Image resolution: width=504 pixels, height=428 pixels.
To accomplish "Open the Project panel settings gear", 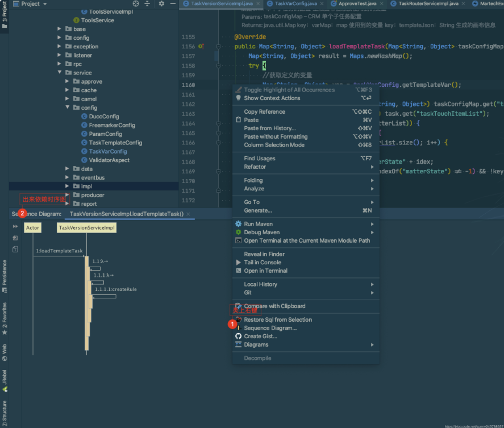I will [161, 4].
